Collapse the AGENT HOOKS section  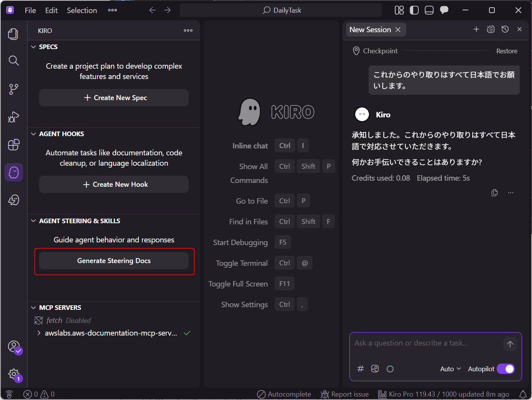tap(34, 134)
